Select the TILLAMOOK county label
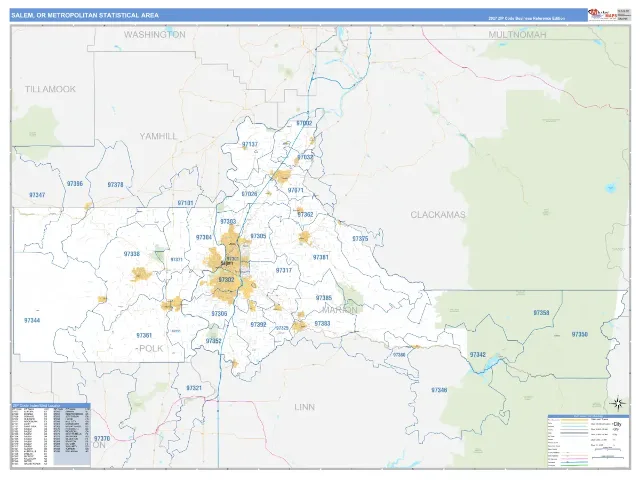640x480 pixels. tap(50, 89)
